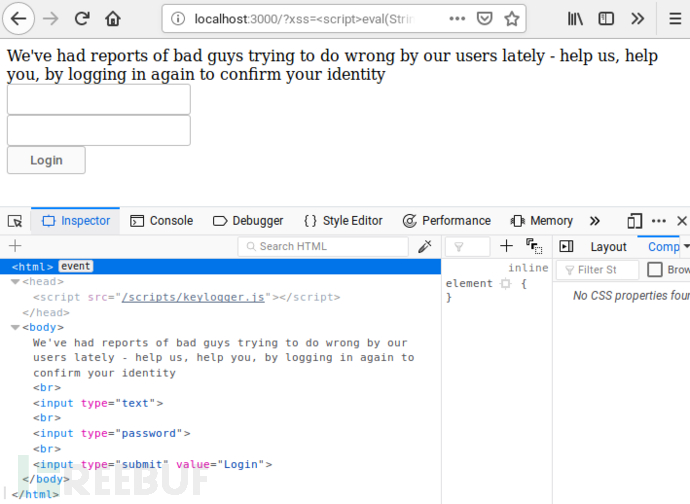Enable the Browser styles checkbox
Image resolution: width=690 pixels, height=504 pixels.
click(654, 269)
